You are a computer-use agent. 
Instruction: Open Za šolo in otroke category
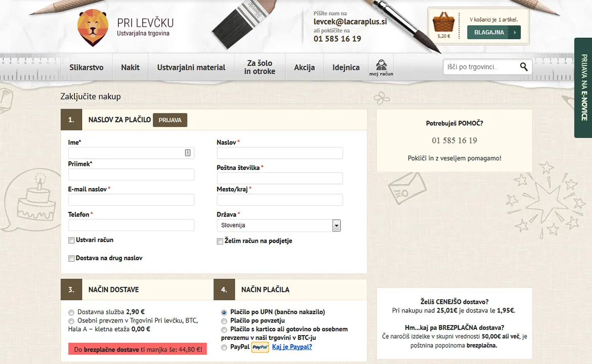[x=260, y=67]
